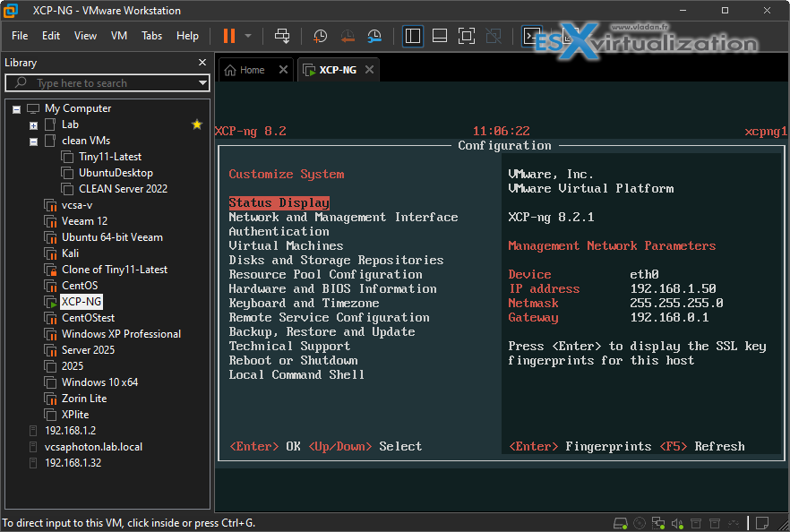790x532 pixels.
Task: Click the search magnifier icon in Library
Action: click(21, 82)
